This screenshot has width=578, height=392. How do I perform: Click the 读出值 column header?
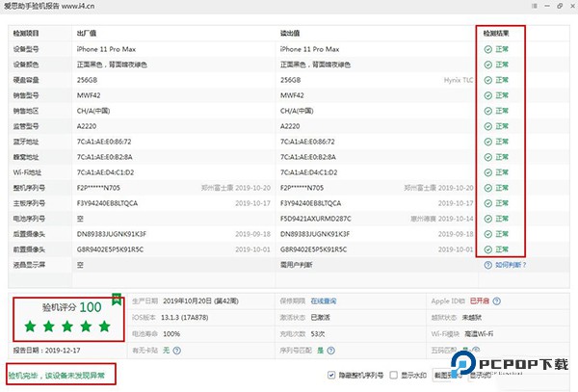(290, 33)
